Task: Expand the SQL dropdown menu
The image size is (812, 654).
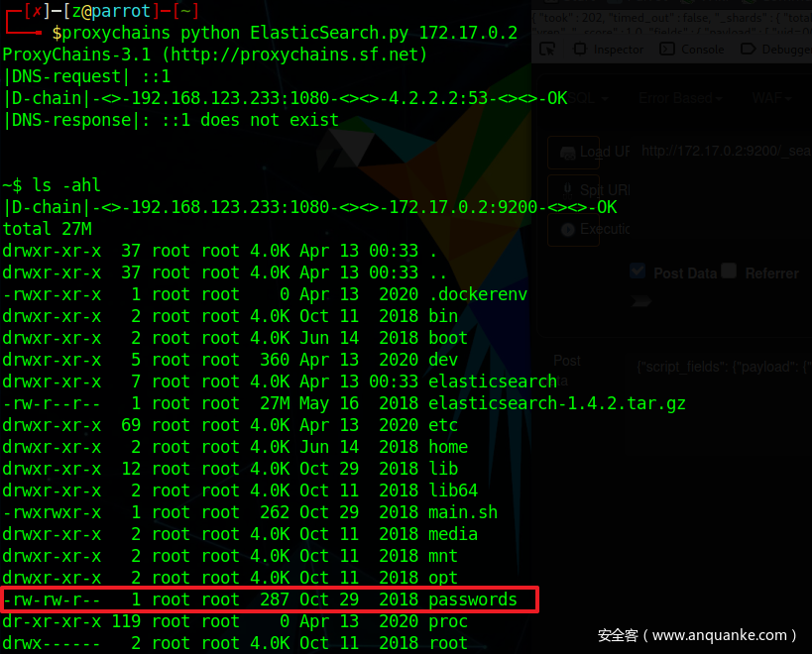Action: pyautogui.click(x=588, y=98)
